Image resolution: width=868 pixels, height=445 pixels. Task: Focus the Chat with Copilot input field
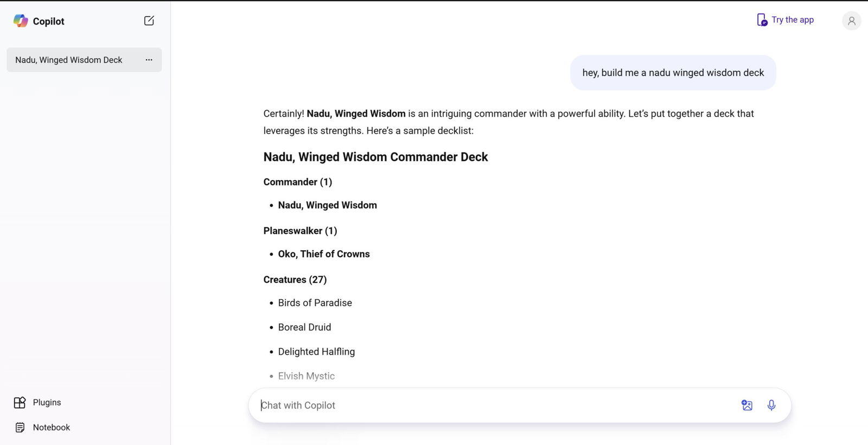coord(494,405)
